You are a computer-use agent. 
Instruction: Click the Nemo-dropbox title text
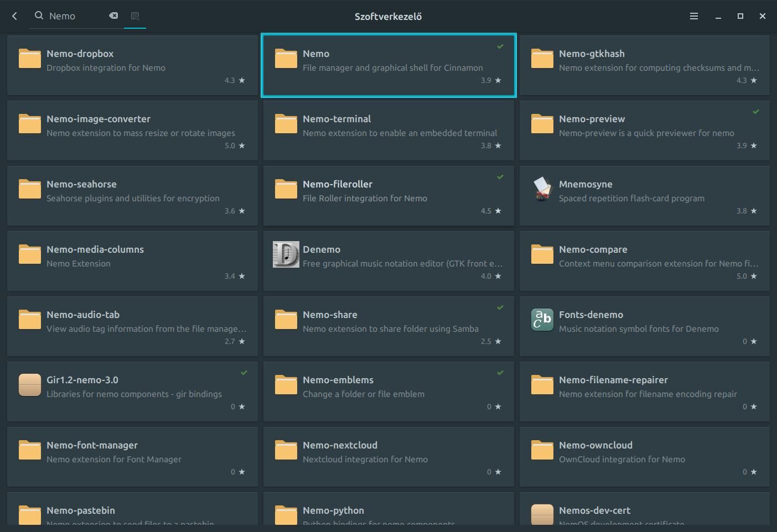(x=80, y=54)
